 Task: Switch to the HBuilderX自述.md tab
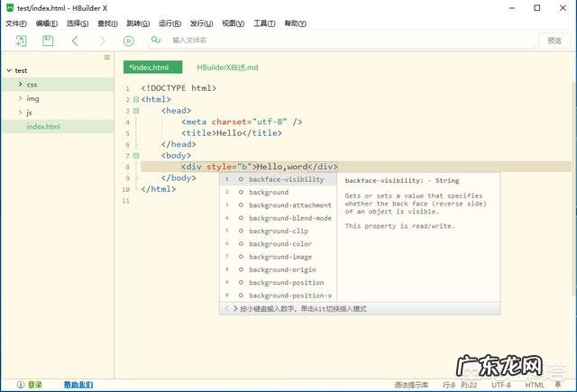click(x=227, y=68)
